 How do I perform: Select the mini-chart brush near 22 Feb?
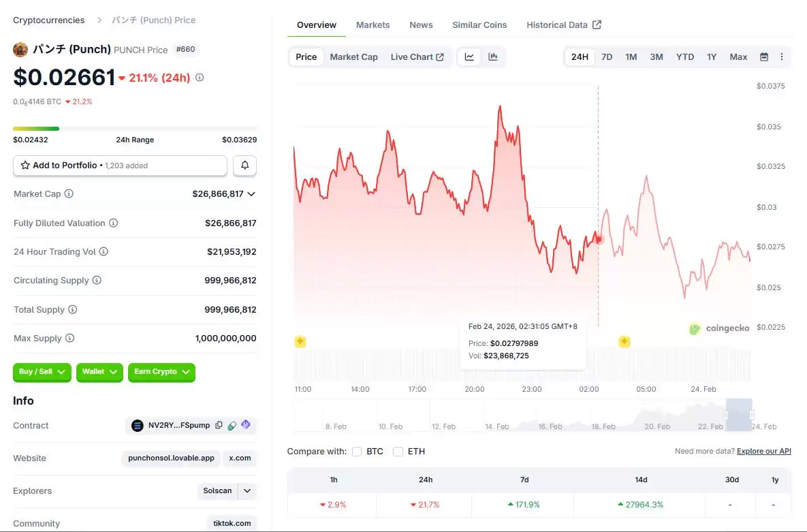tap(740, 415)
